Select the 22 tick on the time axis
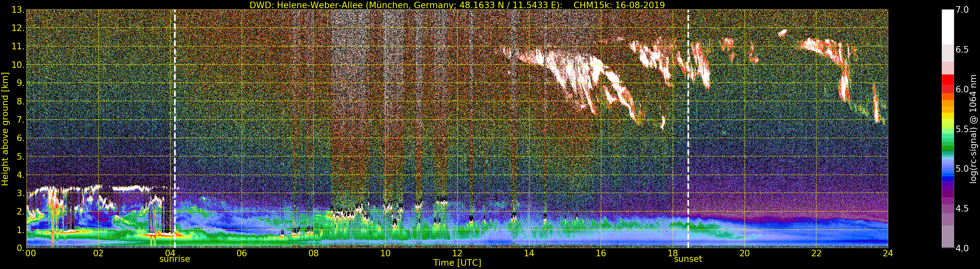This screenshot has width=980, height=269. pyautogui.click(x=816, y=253)
